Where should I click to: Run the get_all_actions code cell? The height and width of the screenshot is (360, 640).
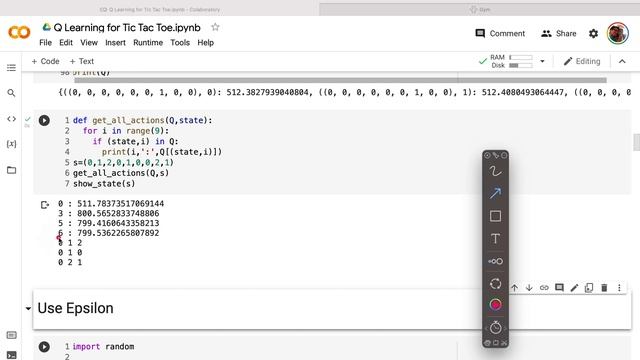44,120
